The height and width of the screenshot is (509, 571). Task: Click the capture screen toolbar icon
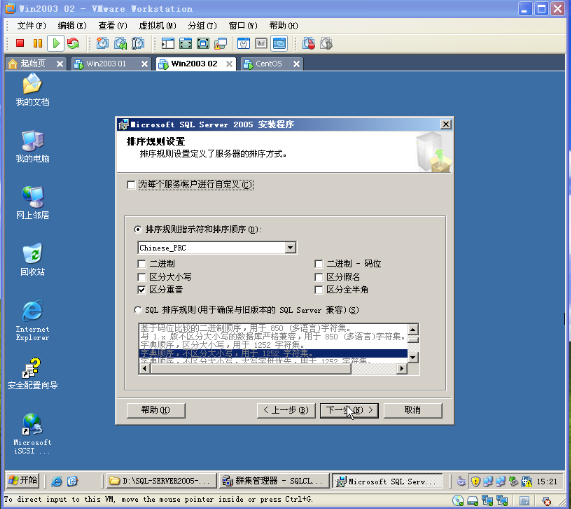[x=308, y=44]
